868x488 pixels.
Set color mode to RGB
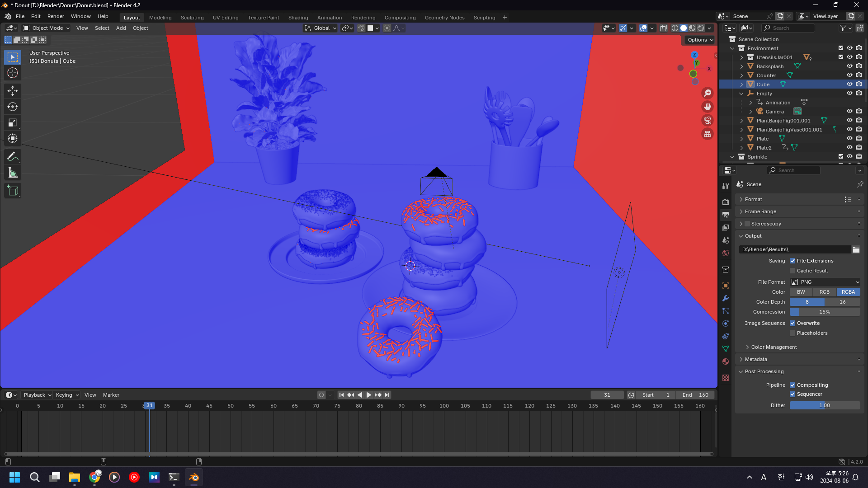pos(824,292)
